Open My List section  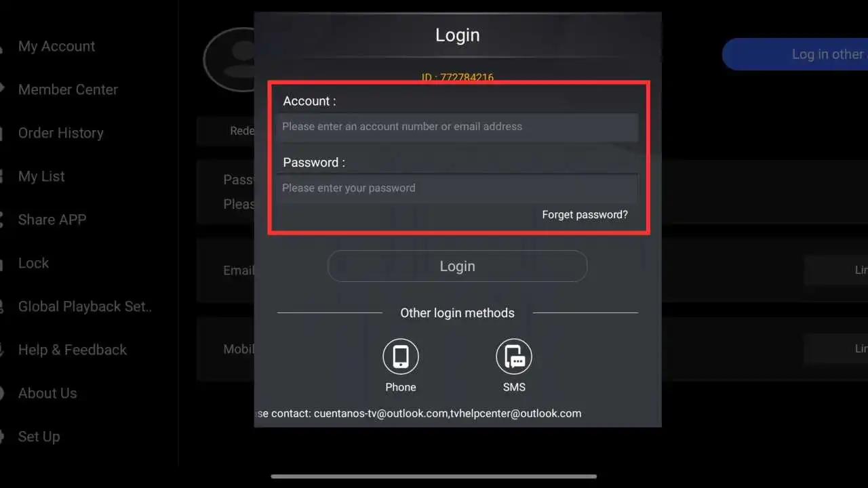click(41, 176)
